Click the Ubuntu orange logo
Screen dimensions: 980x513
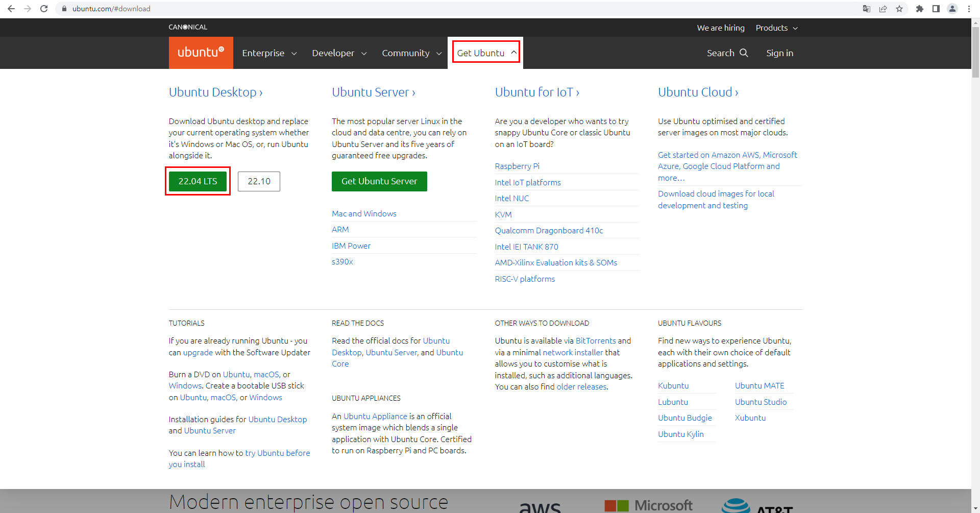pyautogui.click(x=201, y=53)
